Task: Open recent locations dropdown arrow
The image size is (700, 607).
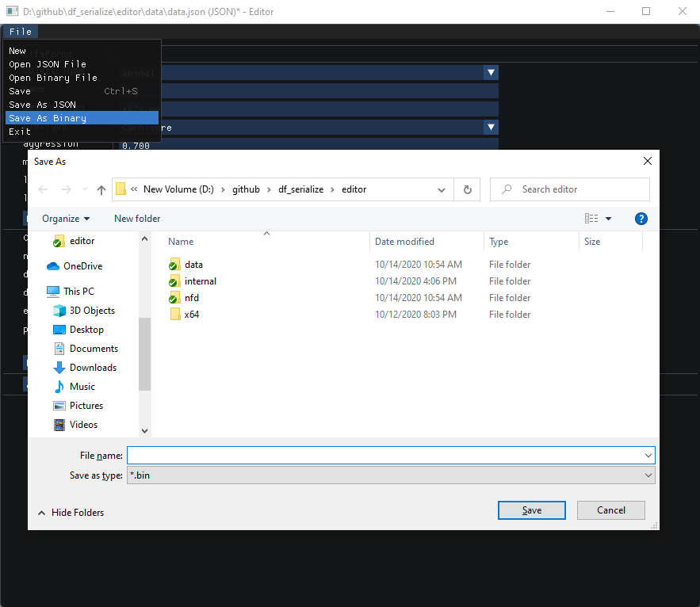Action: pos(86,189)
